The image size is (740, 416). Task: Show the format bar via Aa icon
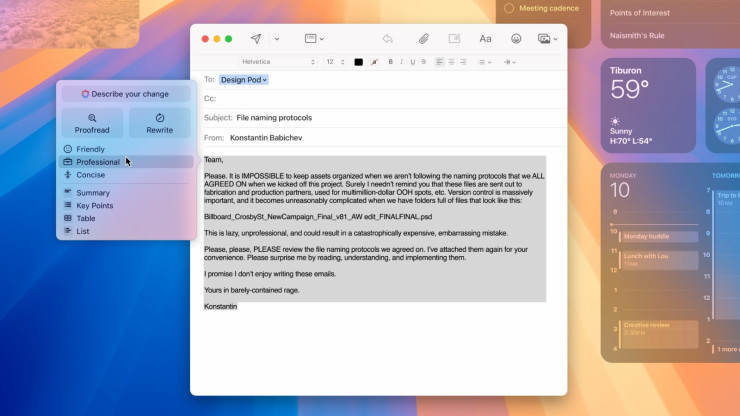tap(485, 39)
